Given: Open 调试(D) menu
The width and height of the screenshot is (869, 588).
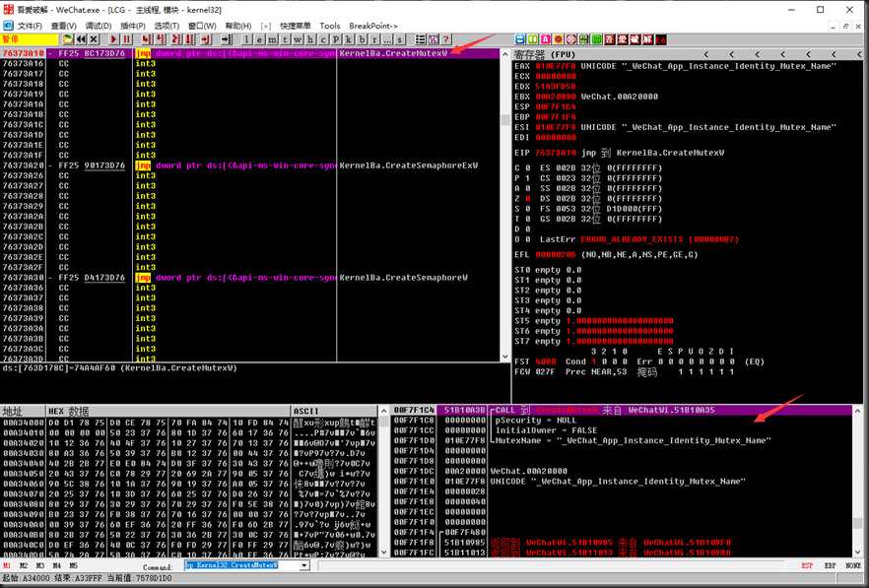Looking at the screenshot, I should tap(99, 26).
